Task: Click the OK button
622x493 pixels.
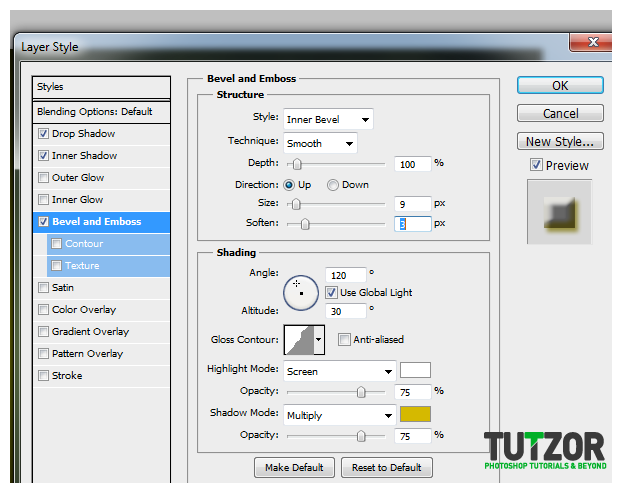Action: point(560,85)
